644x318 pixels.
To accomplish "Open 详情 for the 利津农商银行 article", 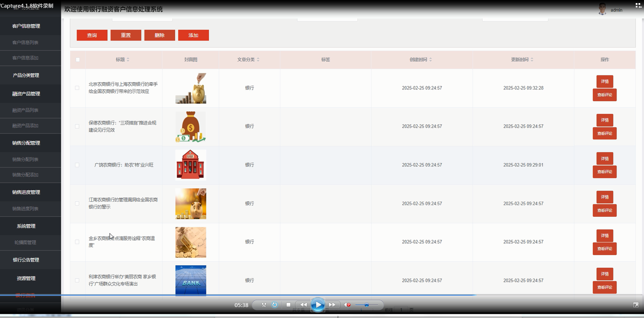I will (x=605, y=274).
